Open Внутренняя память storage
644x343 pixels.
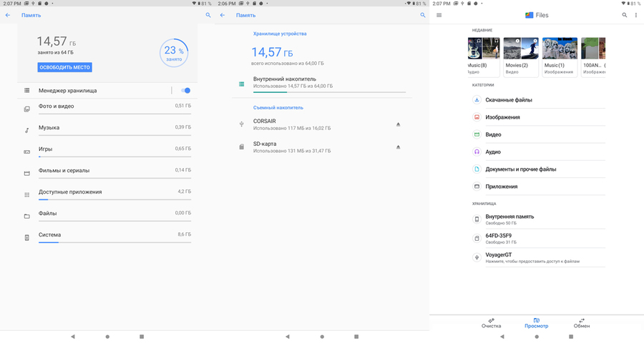coord(538,219)
